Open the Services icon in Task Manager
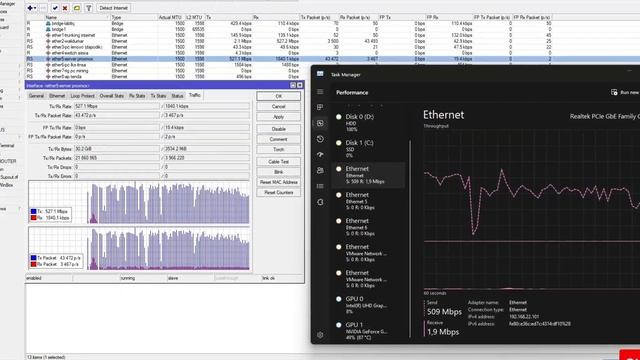Image resolution: width=640 pixels, height=360 pixels. 320,202
